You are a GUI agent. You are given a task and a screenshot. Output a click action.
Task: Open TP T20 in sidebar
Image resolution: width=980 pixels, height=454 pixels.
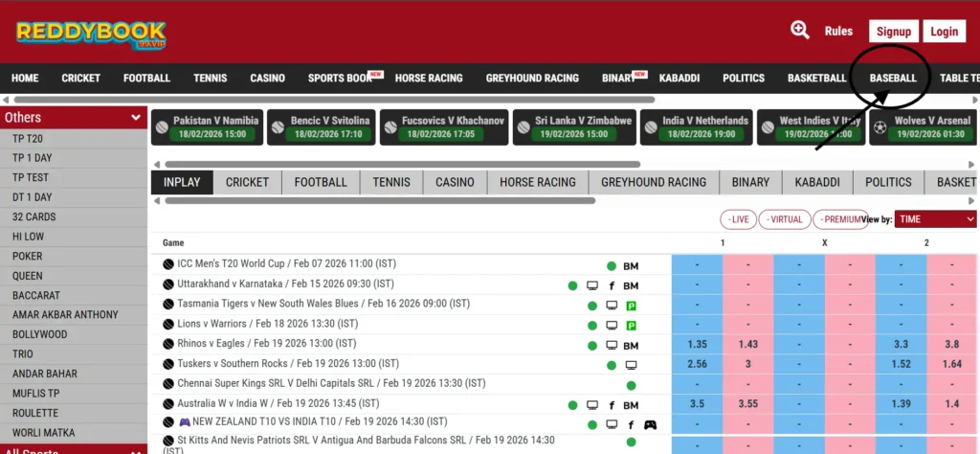point(74,138)
